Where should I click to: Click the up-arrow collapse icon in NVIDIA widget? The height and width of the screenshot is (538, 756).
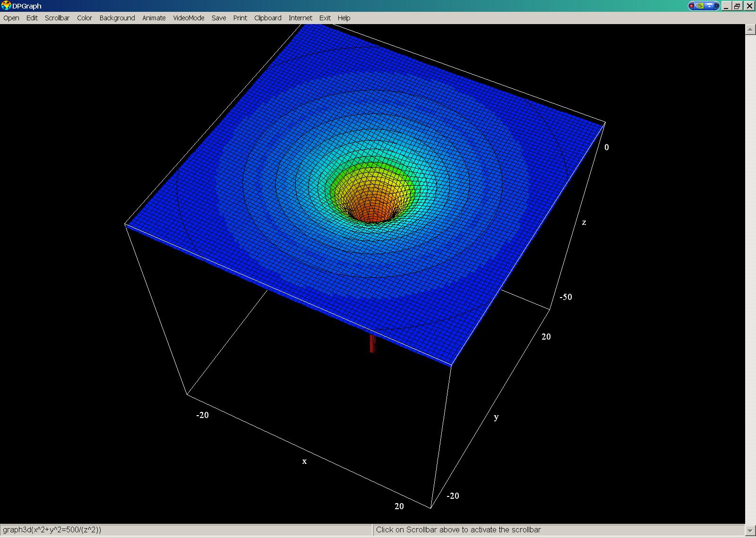pos(709,6)
